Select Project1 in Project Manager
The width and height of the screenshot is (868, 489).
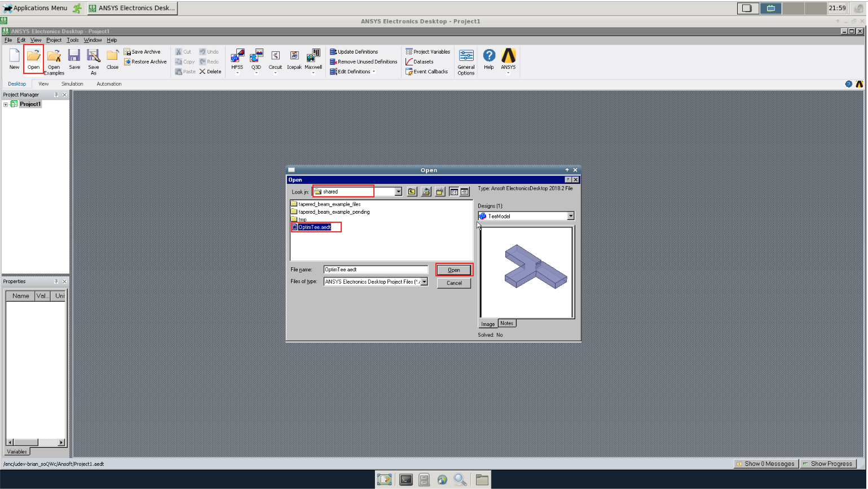point(30,104)
